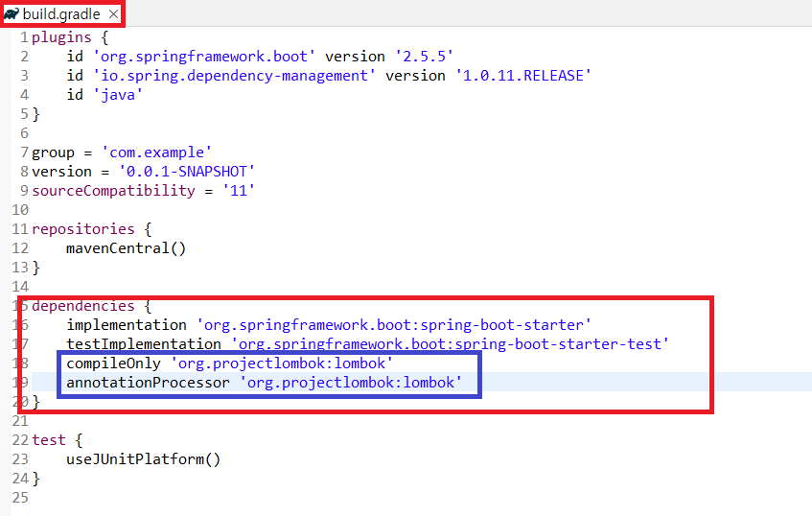
Task: Click lombok string on annotationProcessor line
Action: pos(351,383)
